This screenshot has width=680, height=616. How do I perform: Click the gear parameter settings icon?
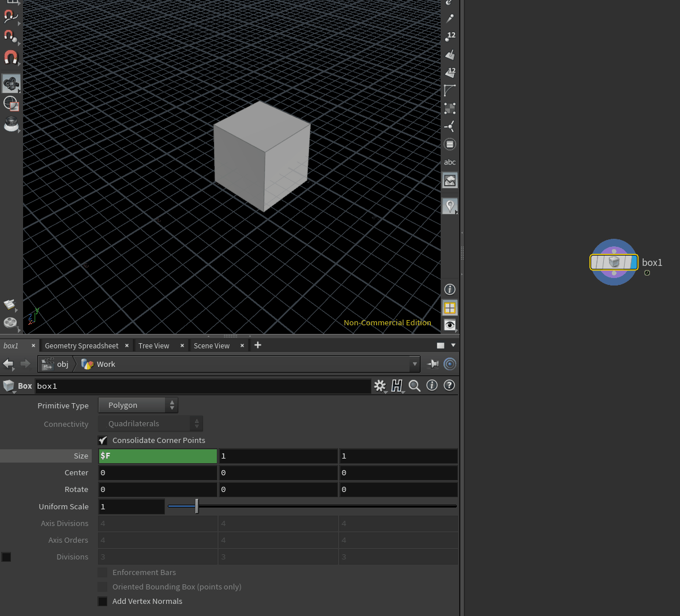coord(379,386)
